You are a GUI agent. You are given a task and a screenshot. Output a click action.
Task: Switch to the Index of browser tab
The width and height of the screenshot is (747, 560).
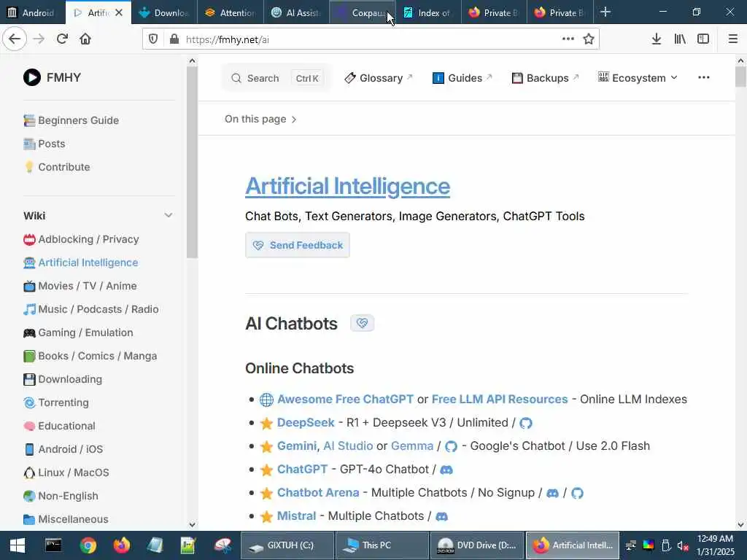[428, 12]
